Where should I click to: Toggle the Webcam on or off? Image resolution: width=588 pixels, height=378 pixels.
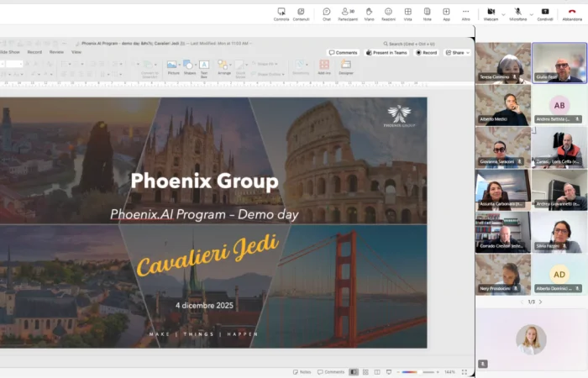[491, 13]
